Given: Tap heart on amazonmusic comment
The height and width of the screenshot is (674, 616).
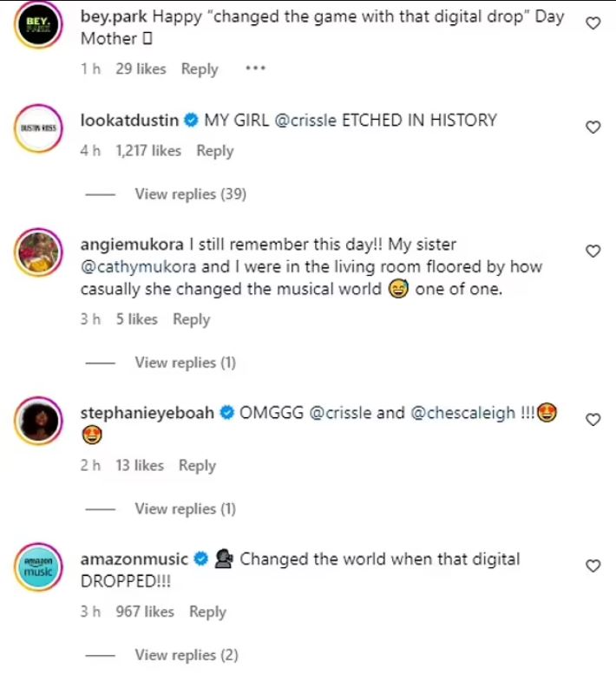Looking at the screenshot, I should 593,566.
